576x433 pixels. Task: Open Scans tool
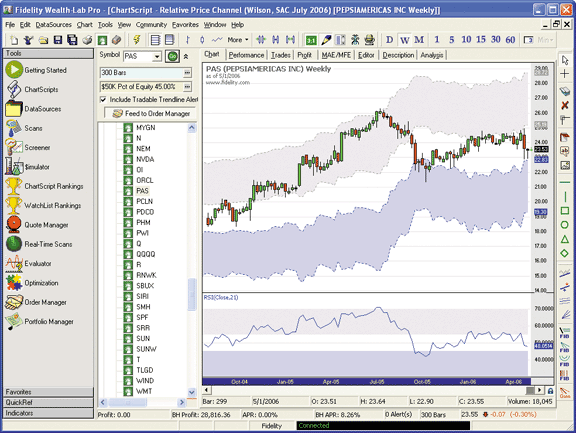click(x=24, y=128)
